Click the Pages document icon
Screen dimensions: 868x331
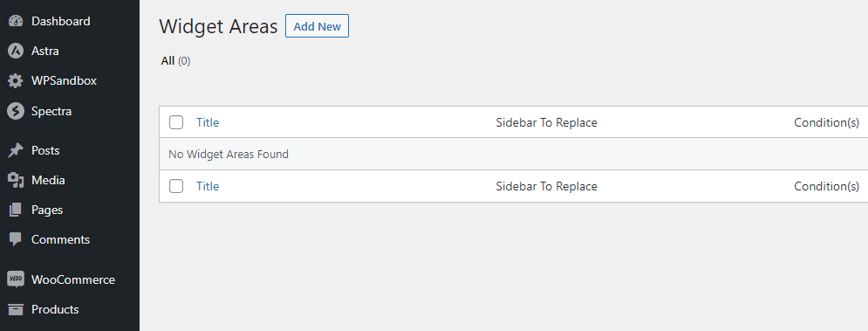coord(16,210)
